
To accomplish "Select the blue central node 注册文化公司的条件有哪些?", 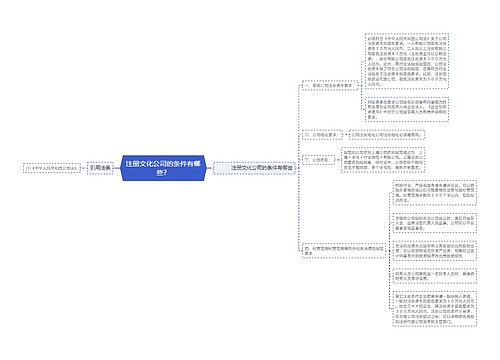I will (163, 168).
